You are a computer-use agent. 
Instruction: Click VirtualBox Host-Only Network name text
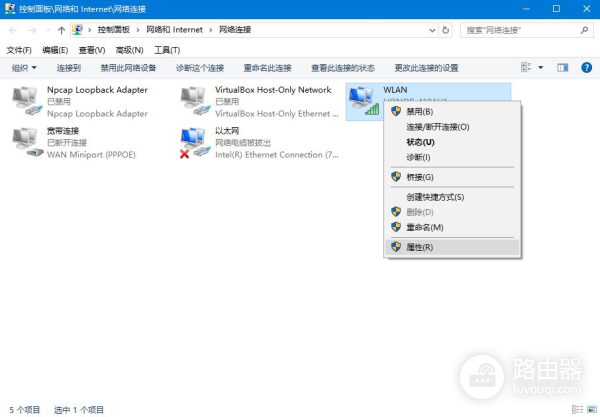[273, 90]
